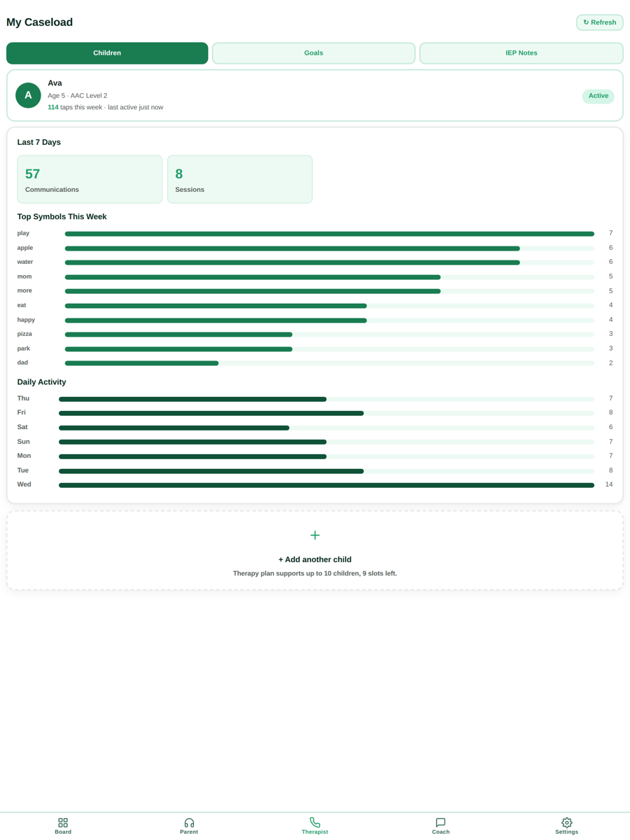
Task: Click the Sun daily activity bar
Action: pos(326,442)
